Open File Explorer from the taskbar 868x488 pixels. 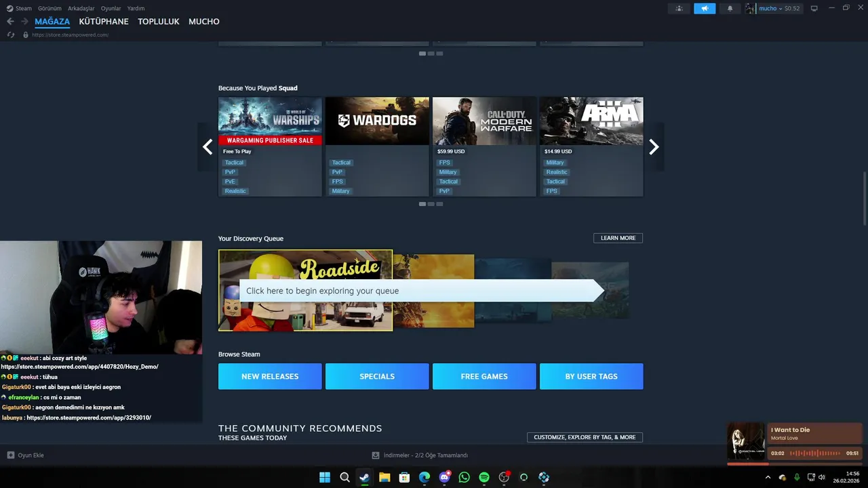coord(384,477)
